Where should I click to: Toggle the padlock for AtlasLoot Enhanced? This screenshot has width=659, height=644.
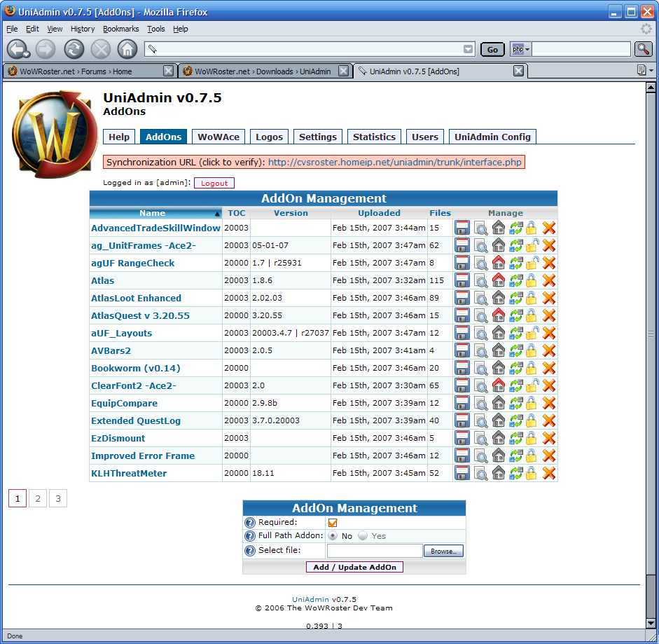(532, 299)
